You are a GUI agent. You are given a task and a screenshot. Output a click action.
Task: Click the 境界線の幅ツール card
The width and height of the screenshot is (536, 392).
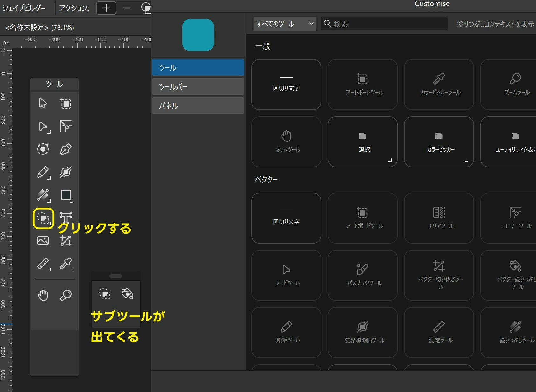click(363, 333)
